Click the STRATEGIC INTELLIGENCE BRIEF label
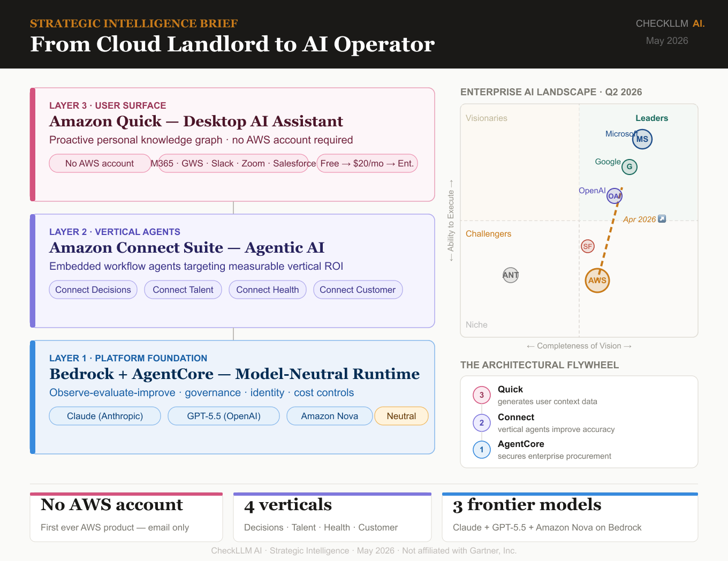728x561 pixels. pos(134,24)
